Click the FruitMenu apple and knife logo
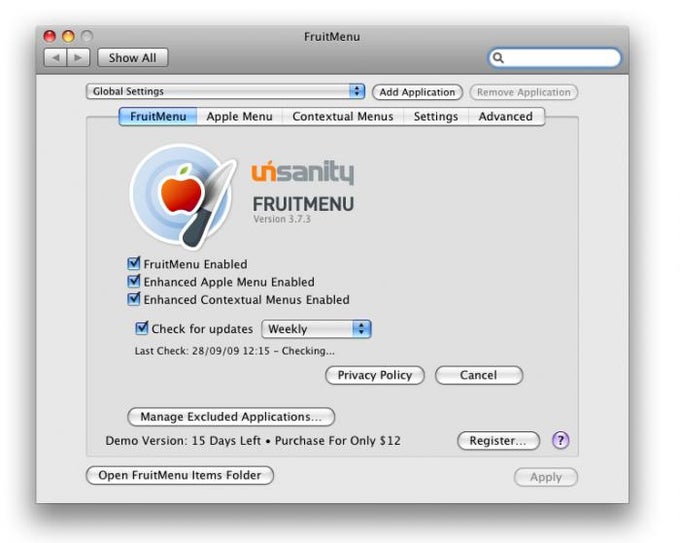The height and width of the screenshot is (543, 680). (x=183, y=196)
